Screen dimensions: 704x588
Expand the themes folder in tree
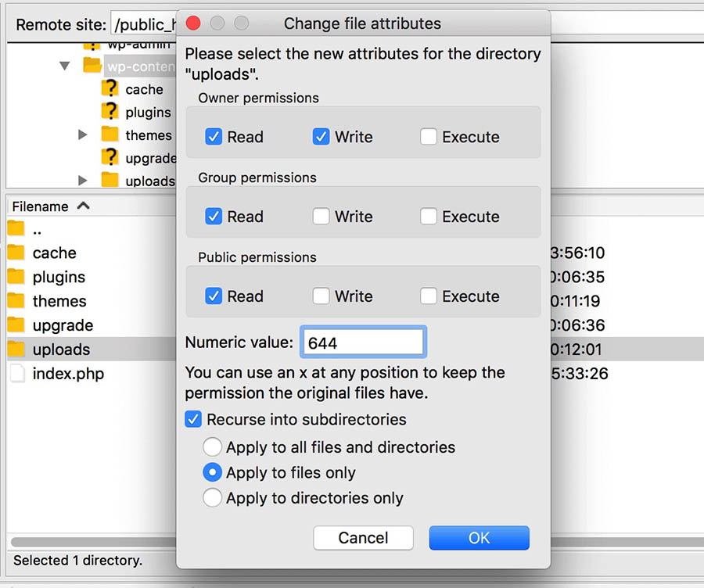click(83, 134)
